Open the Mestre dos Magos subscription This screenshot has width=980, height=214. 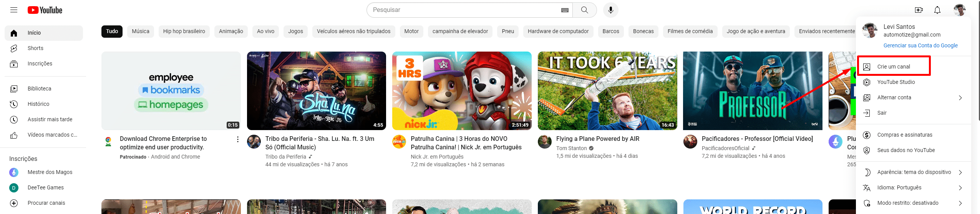point(44,172)
